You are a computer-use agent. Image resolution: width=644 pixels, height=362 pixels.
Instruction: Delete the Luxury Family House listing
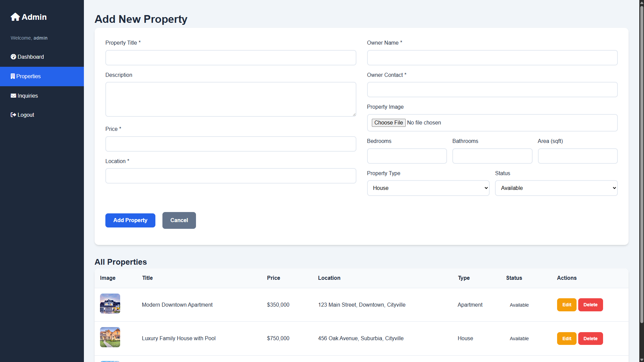(590, 339)
